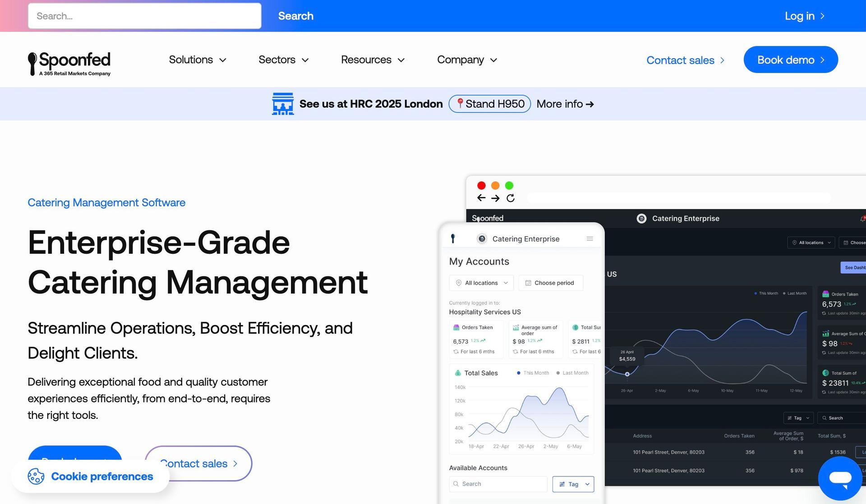866x504 pixels.
Task: Click the Search field in dark dashboard
Action: (x=842, y=418)
